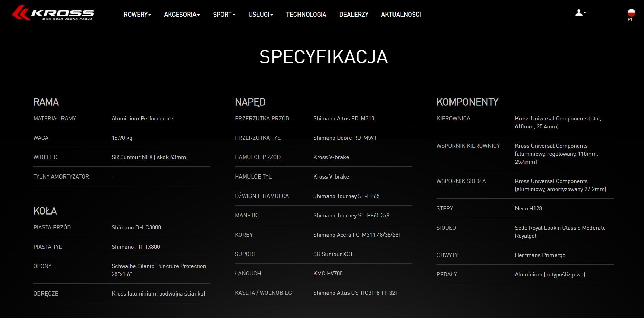The width and height of the screenshot is (644, 318).
Task: Select the weight value 16,90 kg
Action: coord(122,138)
